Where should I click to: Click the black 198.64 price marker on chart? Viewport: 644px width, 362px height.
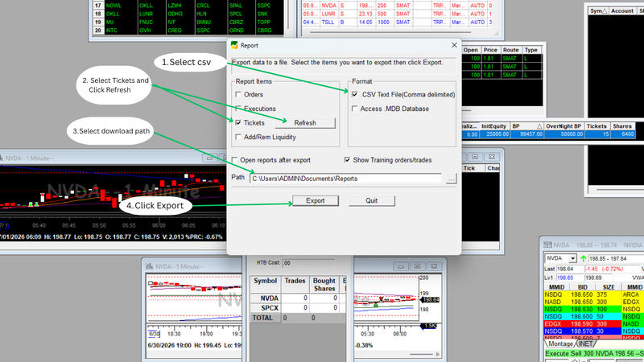click(x=430, y=299)
